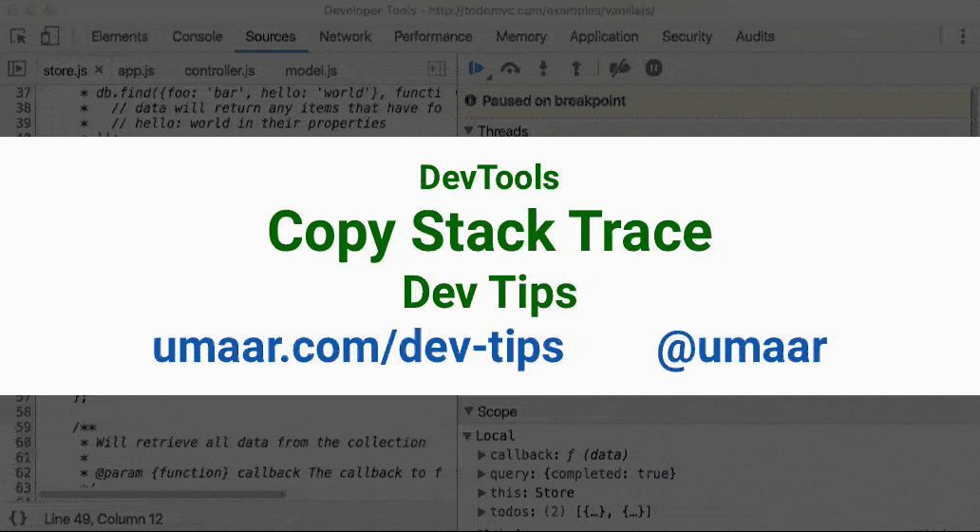Open the DevTools three-dot menu
The height and width of the screenshot is (532, 980).
coord(963,36)
